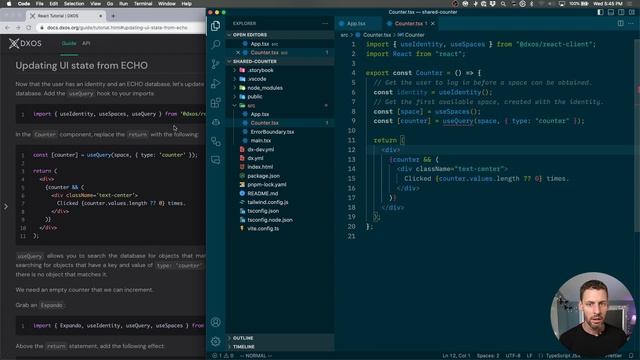The width and height of the screenshot is (640, 360).
Task: Click the browser address bar
Action: pos(120,28)
